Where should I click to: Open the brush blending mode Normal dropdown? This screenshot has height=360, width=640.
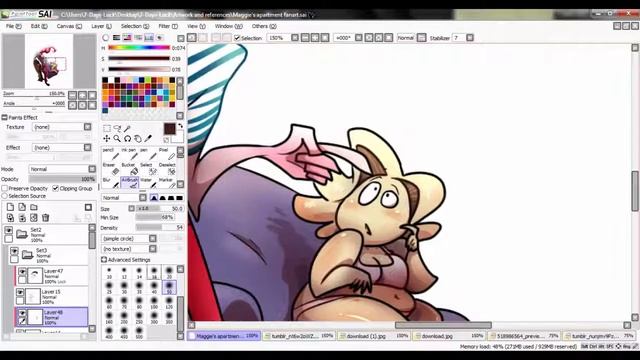[x=142, y=198]
